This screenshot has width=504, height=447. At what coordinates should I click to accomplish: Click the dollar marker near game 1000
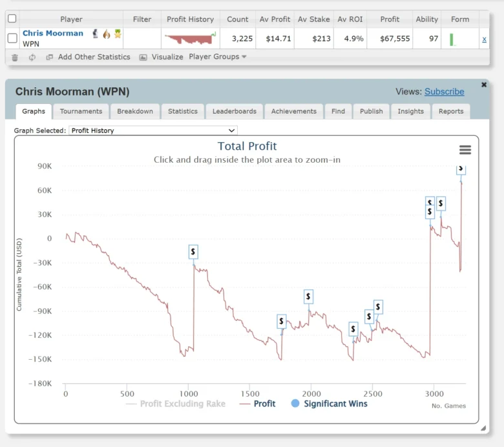(193, 251)
